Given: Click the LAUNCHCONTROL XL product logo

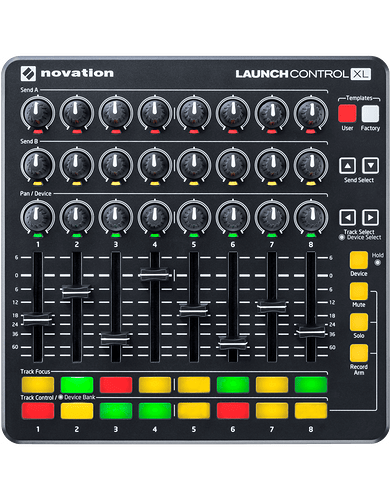Looking at the screenshot, I should point(303,74).
